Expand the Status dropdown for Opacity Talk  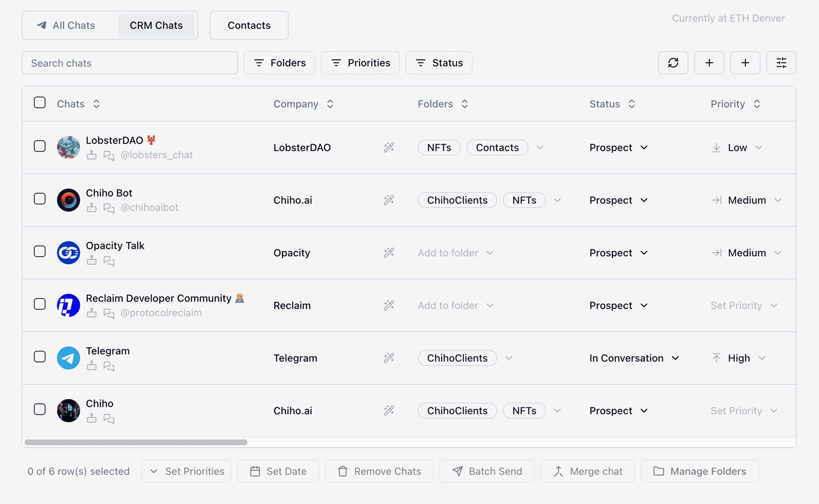618,253
